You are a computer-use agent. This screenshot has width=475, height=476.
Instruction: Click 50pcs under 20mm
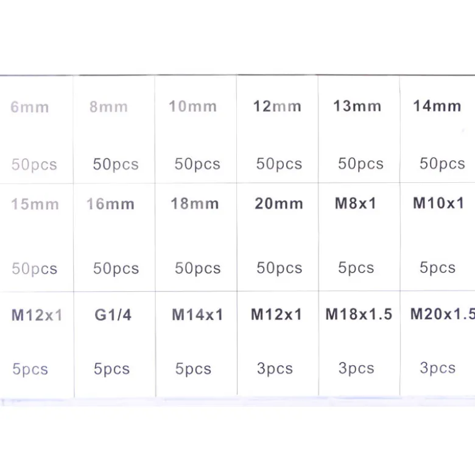[280, 268]
